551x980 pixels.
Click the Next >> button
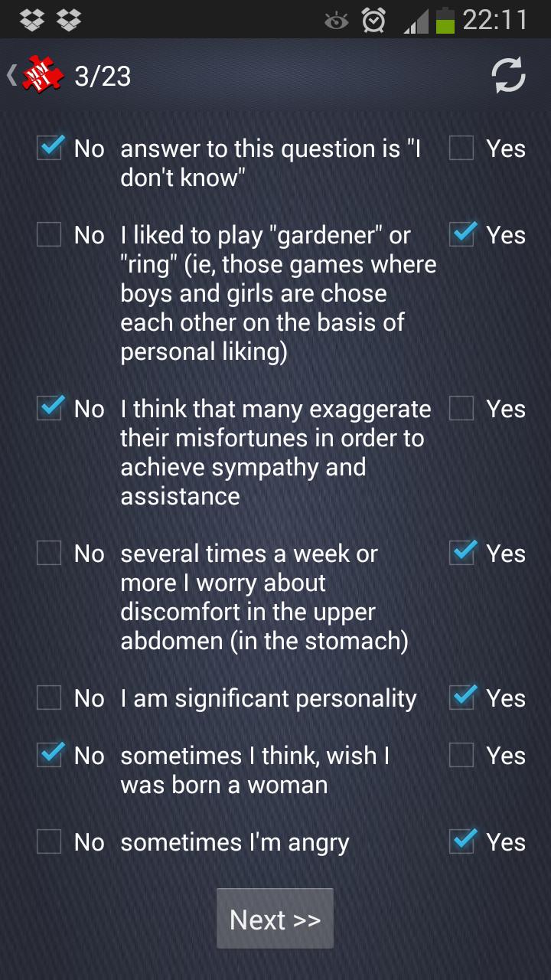275,919
